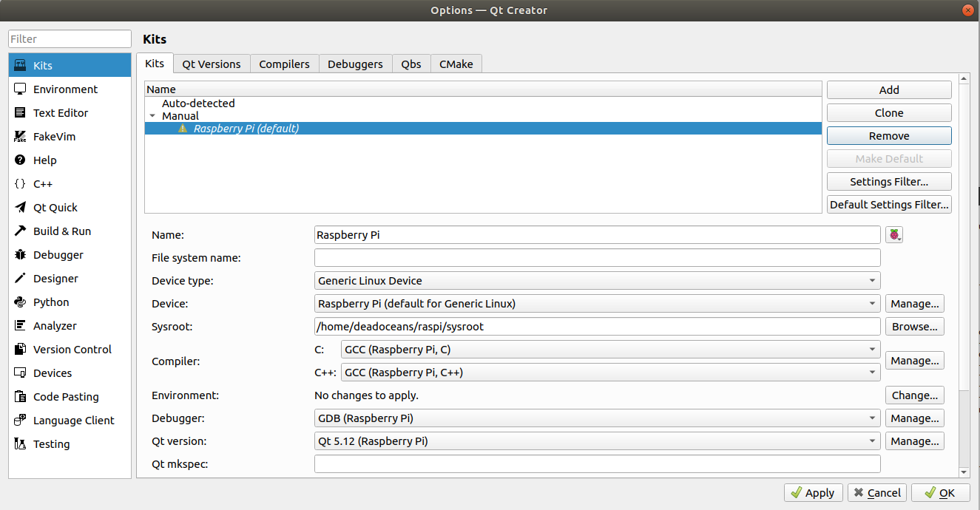Click the Python sidebar icon
Viewport: 980px width, 510px height.
(x=20, y=302)
